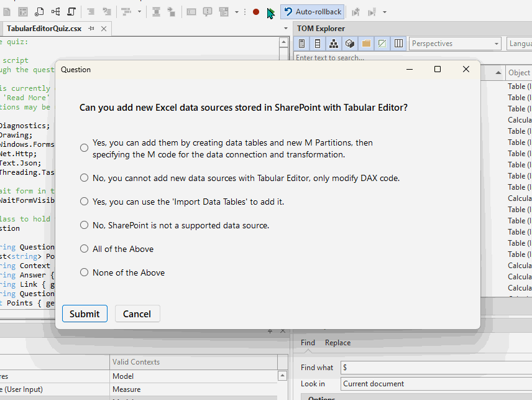Click the red record icon in the toolbar
532x400 pixels.
pyautogui.click(x=255, y=11)
